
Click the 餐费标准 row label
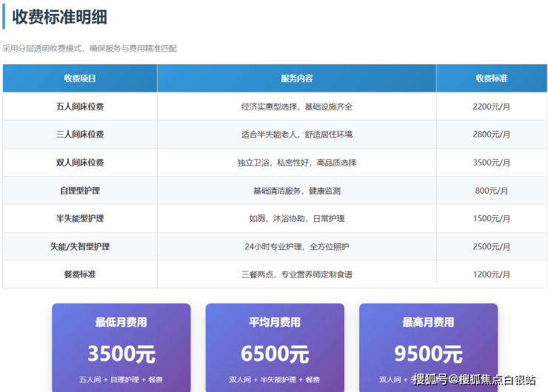coord(80,274)
